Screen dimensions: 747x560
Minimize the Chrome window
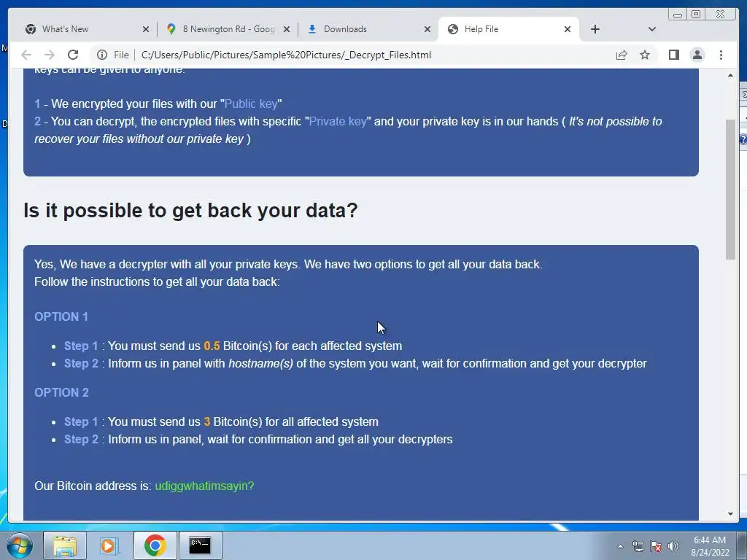(678, 15)
